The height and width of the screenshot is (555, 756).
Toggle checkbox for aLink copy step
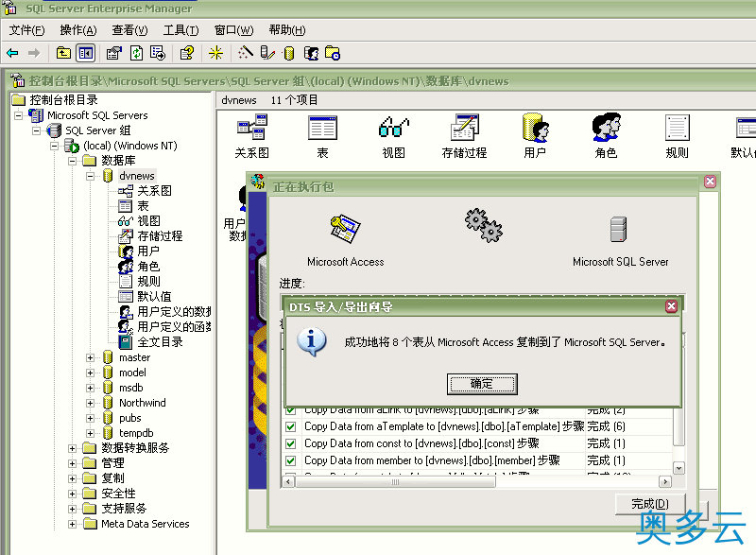290,410
